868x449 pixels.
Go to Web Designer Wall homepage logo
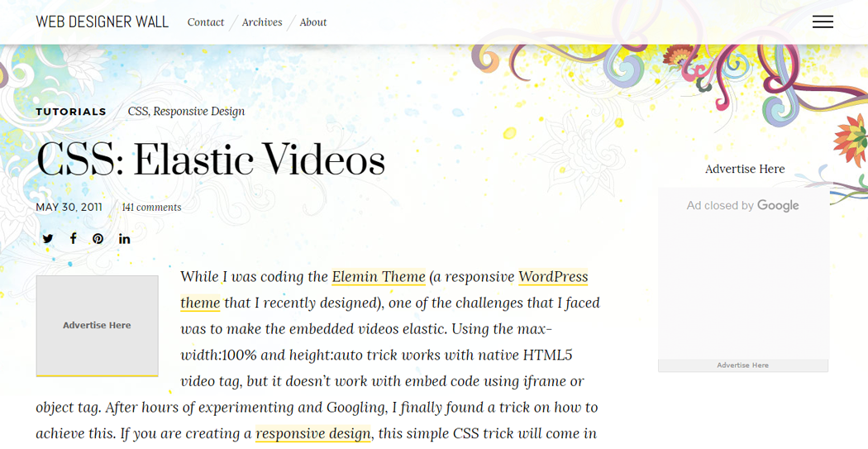pos(103,22)
